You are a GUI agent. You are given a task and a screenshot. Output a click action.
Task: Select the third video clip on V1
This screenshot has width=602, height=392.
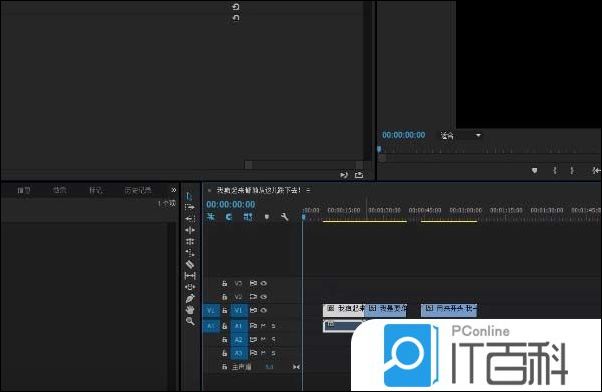click(x=449, y=310)
